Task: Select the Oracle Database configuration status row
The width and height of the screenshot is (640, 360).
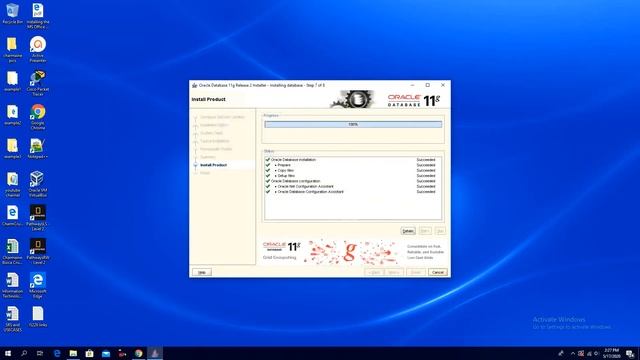Action: pos(353,181)
